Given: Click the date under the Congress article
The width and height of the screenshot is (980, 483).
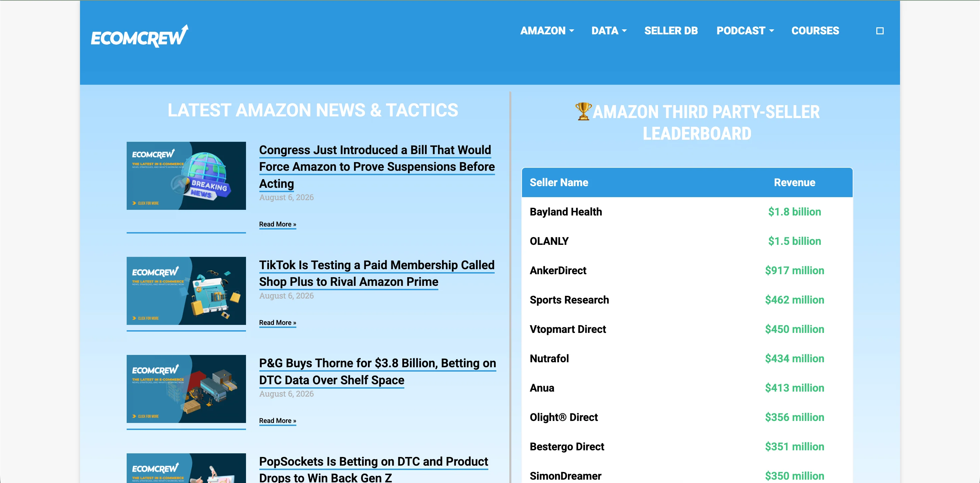Looking at the screenshot, I should [286, 197].
